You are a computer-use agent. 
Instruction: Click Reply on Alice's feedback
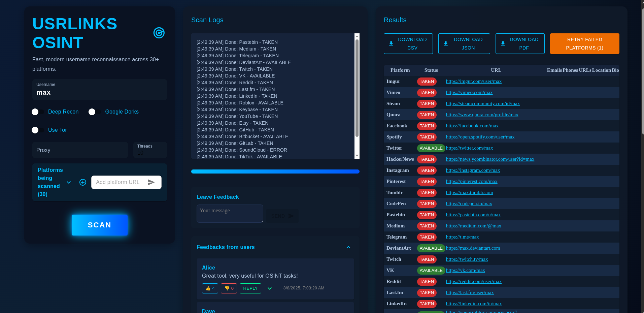click(250, 288)
